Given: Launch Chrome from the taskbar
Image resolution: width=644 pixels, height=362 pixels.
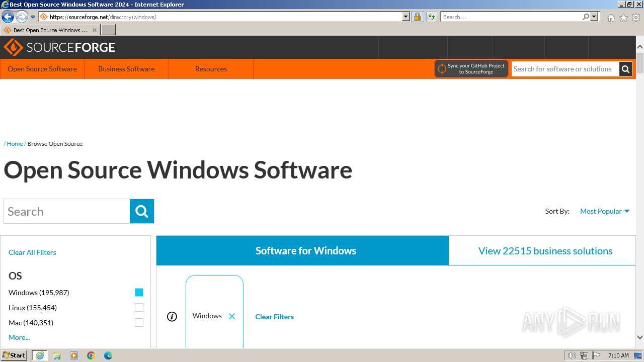Looking at the screenshot, I should pyautogui.click(x=91, y=355).
